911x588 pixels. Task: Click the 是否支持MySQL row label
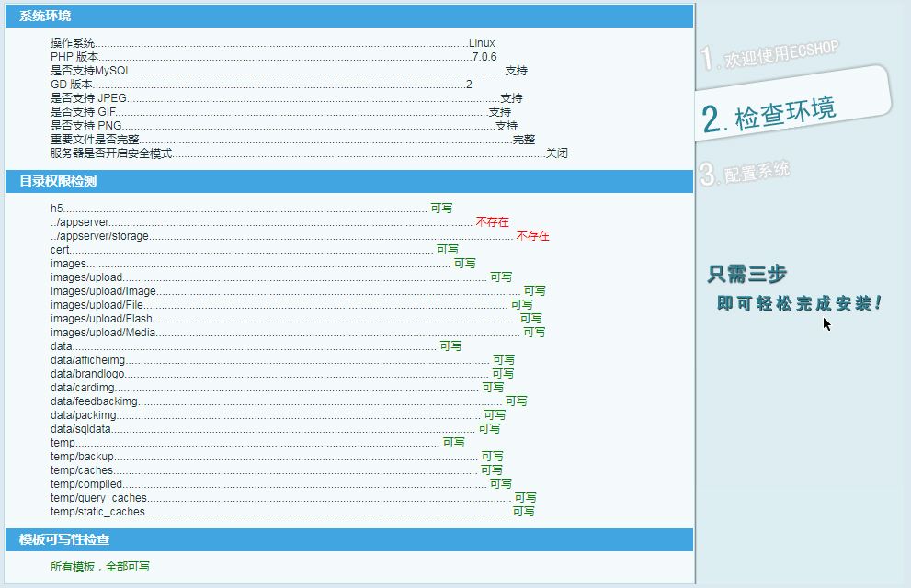pyautogui.click(x=91, y=71)
